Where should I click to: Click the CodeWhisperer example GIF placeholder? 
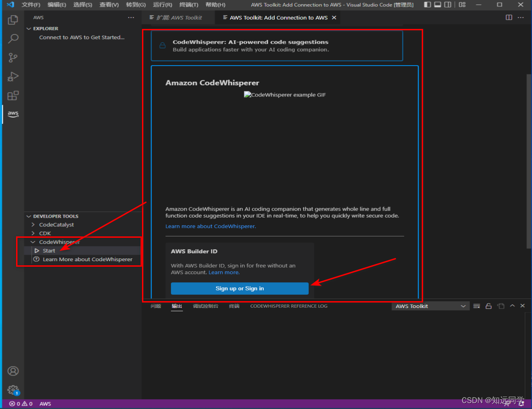coord(285,95)
